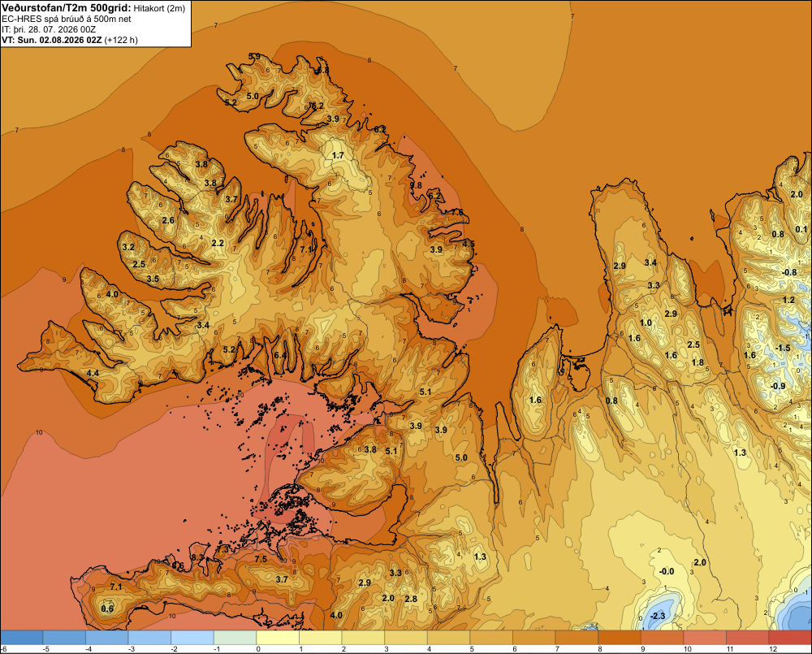Viewport: 812px width, 654px height.
Task: Click the header line 'EC-HRES spá brúuð á 500m net'
Action: tap(67, 19)
